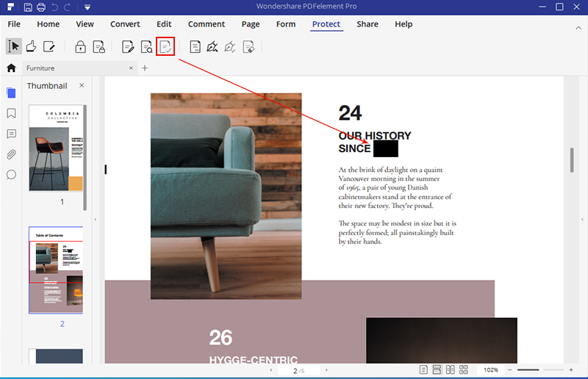Click the document vertical scrollbar thumb
This screenshot has width=588, height=379.
(572, 159)
